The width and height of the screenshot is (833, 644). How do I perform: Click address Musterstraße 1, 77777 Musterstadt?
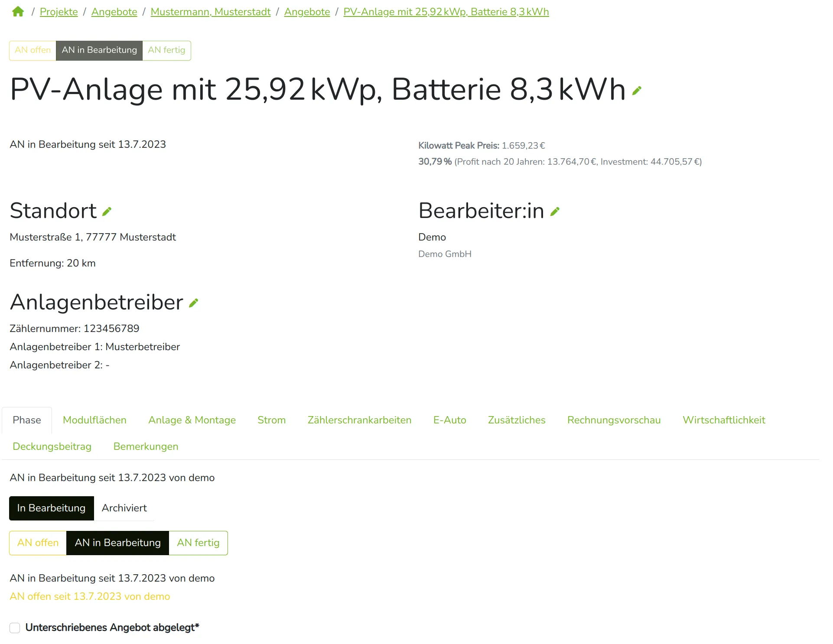click(93, 237)
